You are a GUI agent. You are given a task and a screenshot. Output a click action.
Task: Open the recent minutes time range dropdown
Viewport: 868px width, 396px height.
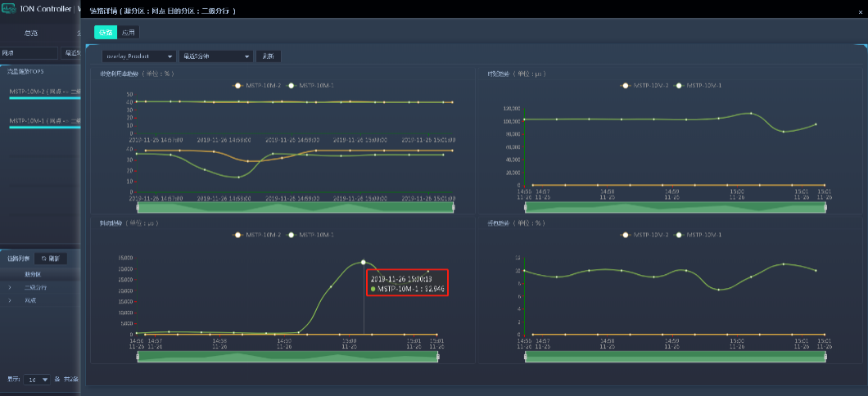pyautogui.click(x=215, y=56)
